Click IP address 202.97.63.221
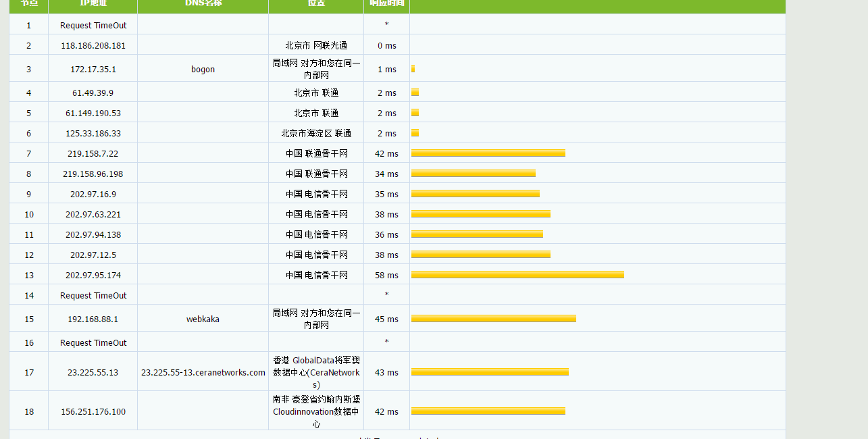Image resolution: width=868 pixels, height=439 pixels. pos(93,214)
